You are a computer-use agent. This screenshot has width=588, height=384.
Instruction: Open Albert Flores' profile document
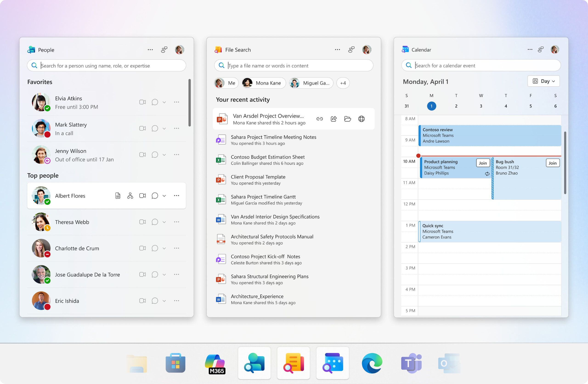pos(118,196)
